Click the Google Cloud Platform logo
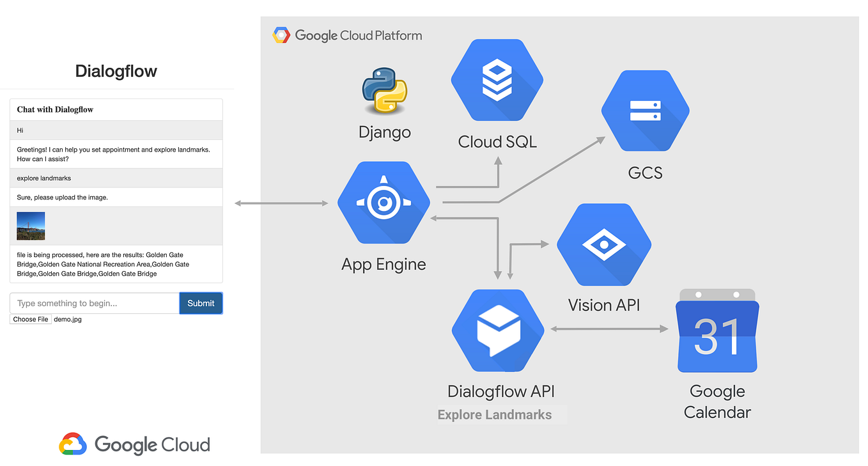The height and width of the screenshot is (466, 868). point(347,35)
